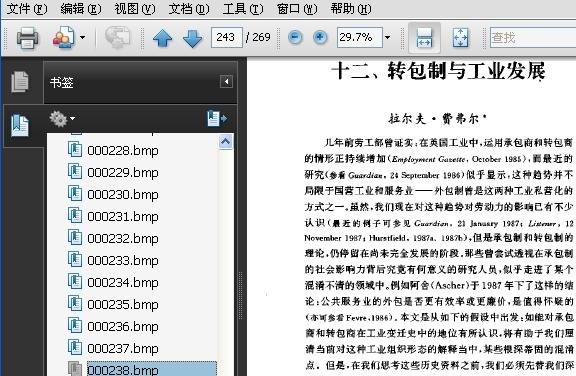Select bookmark 000234.bmp
Screen dimensions: 576x376
(123, 283)
